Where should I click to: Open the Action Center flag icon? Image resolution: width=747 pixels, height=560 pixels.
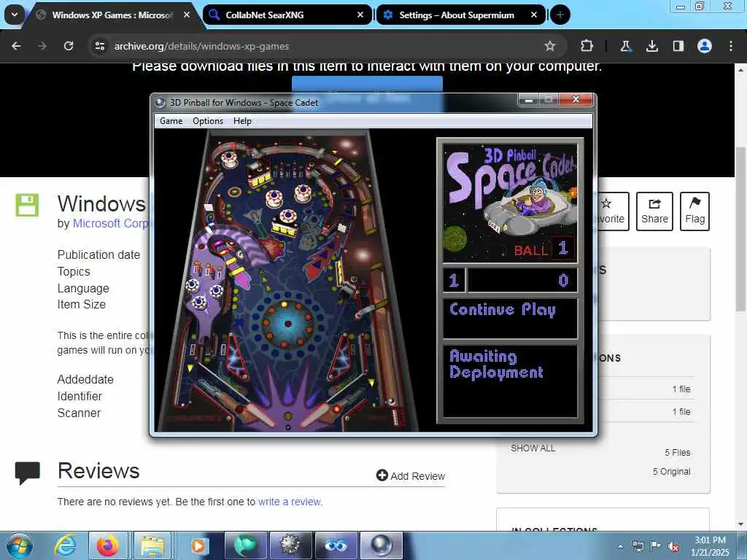tap(656, 546)
